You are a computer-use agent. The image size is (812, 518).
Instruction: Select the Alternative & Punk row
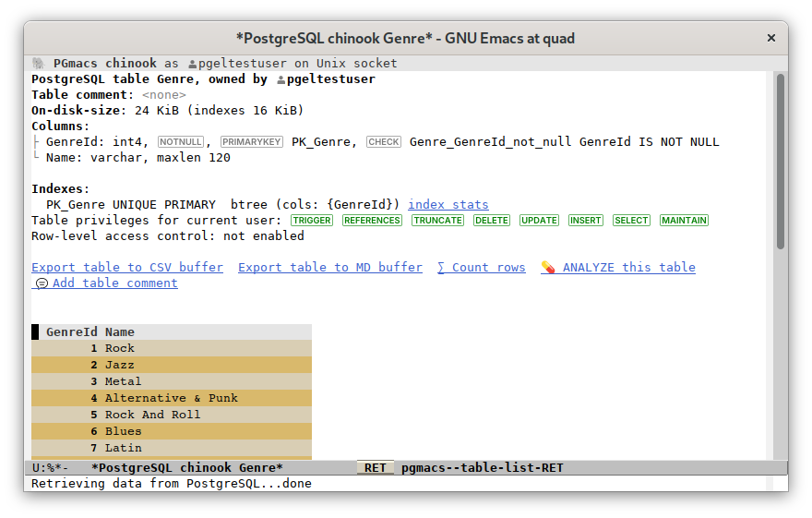[x=172, y=398]
